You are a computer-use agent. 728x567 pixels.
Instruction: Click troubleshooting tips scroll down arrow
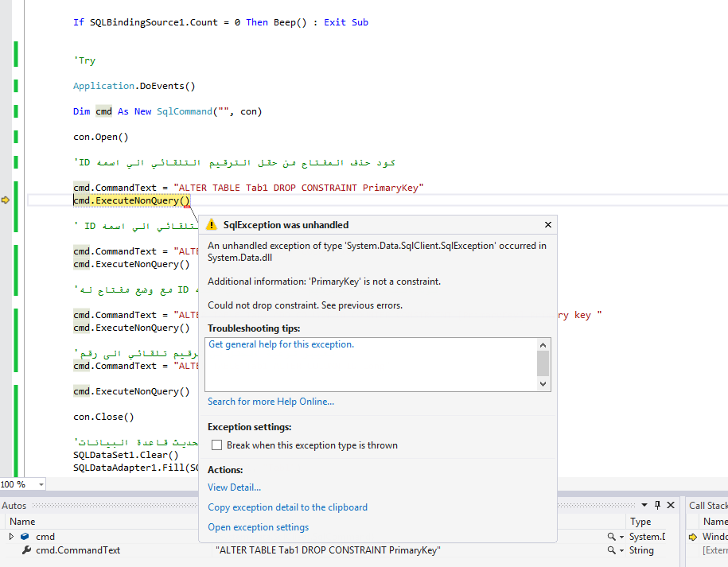pyautogui.click(x=543, y=384)
